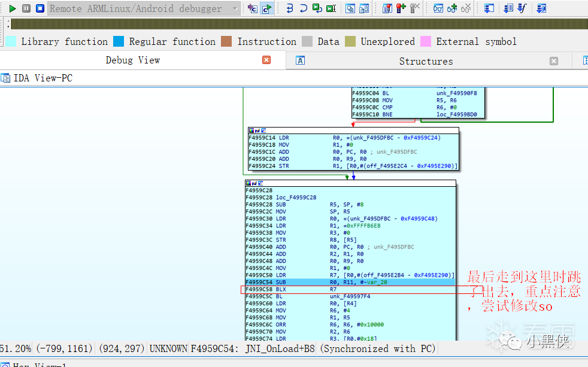Select the F4959C6C ORR instruction line

pyautogui.click(x=350, y=324)
